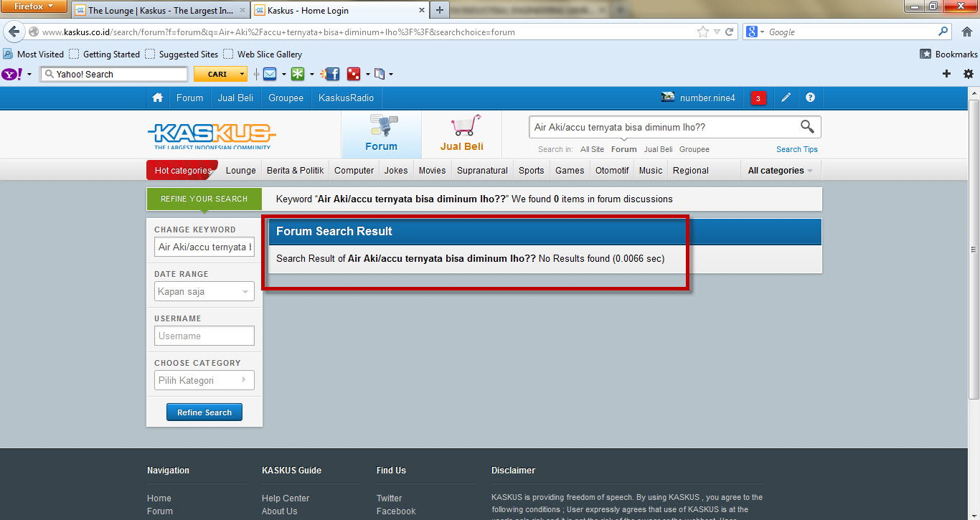Open the red notification badge showing 3
The width and height of the screenshot is (980, 520).
[x=758, y=98]
